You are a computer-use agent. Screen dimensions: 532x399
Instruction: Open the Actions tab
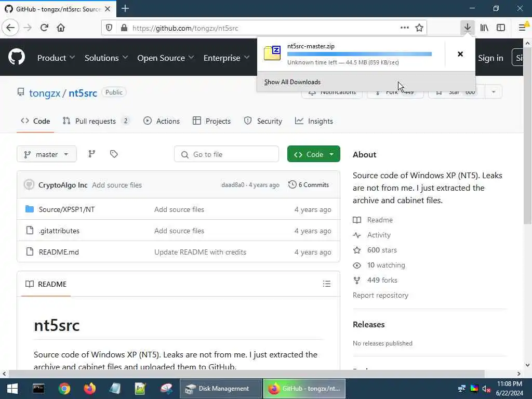(x=162, y=121)
